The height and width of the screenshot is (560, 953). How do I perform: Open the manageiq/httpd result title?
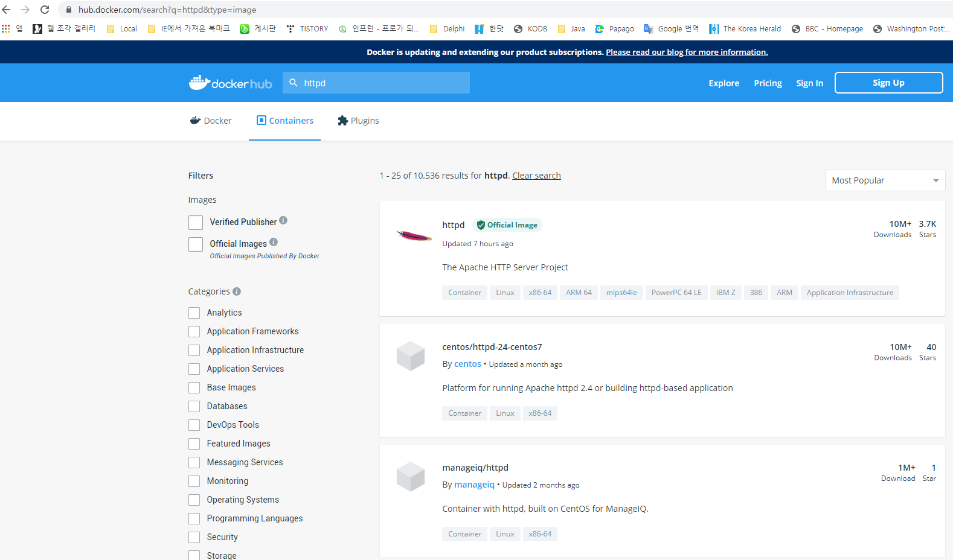tap(475, 468)
